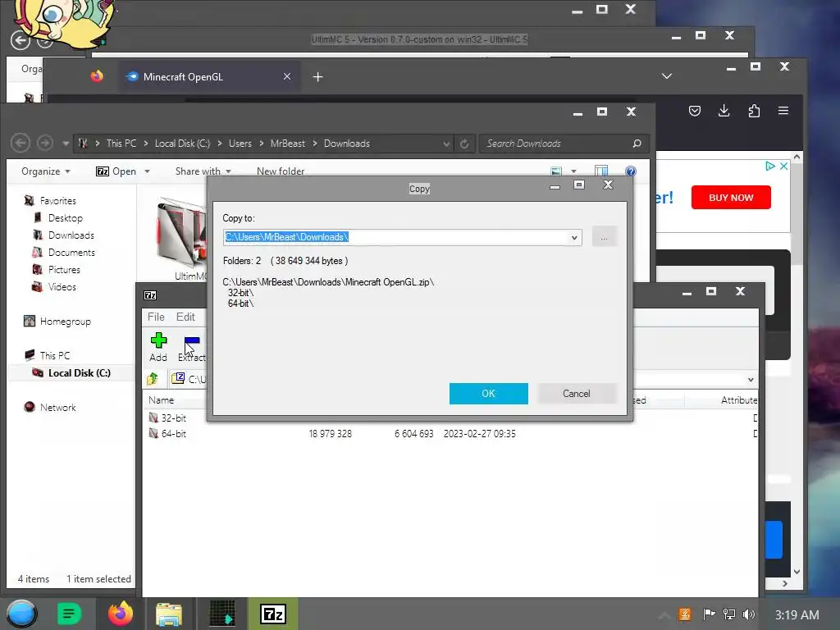Open Firefox hamburger menu
The image size is (840, 630).
tap(783, 111)
